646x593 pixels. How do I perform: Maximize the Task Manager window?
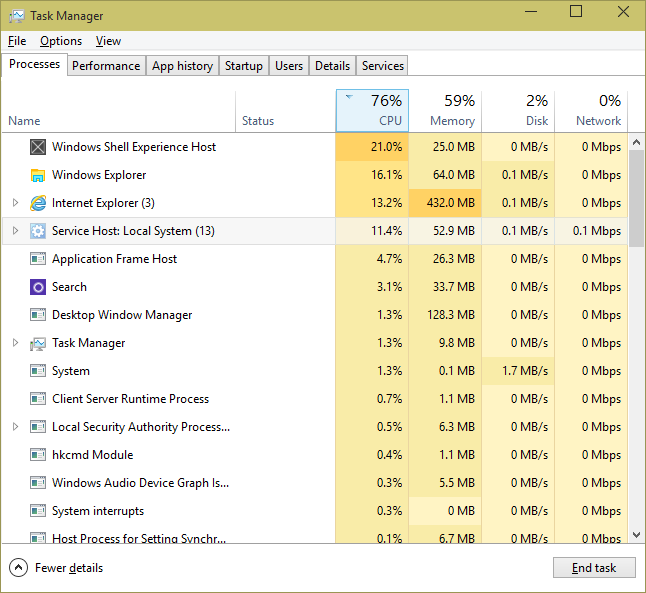click(x=576, y=12)
